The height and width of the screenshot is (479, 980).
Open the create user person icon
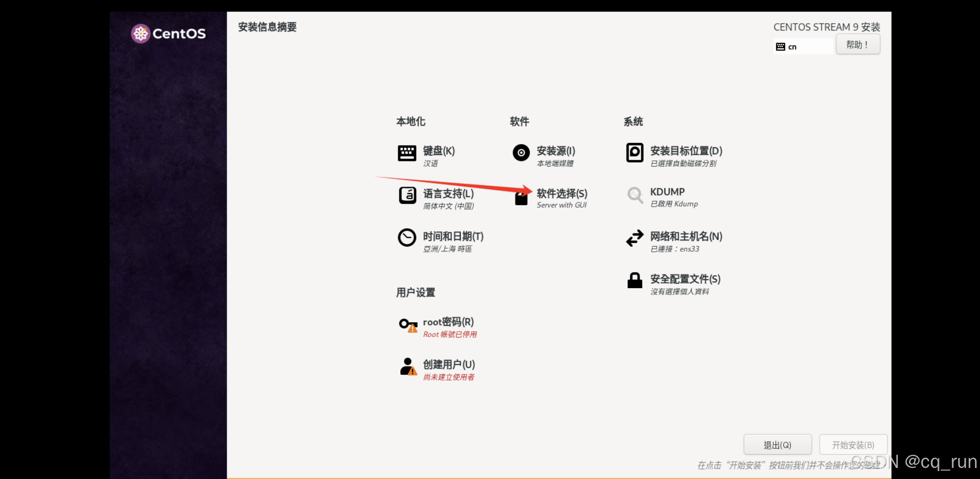408,366
